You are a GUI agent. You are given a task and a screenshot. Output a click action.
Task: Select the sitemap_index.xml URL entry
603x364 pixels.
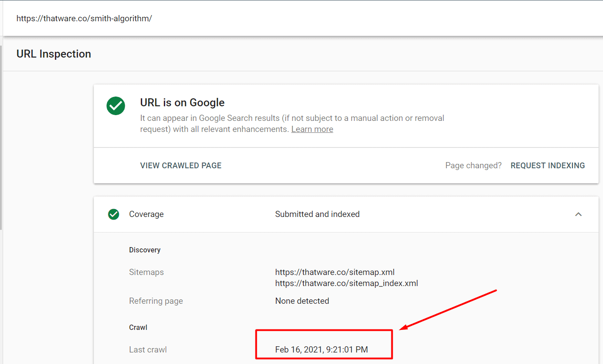tap(347, 283)
